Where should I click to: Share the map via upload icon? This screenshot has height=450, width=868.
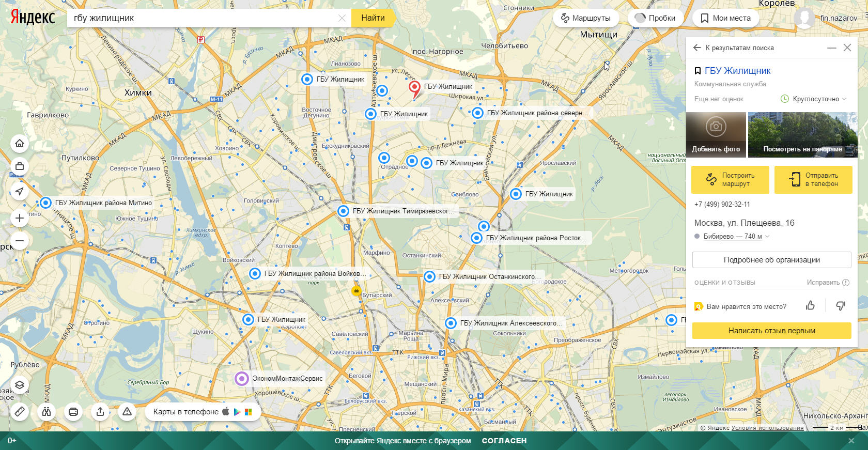click(x=100, y=412)
